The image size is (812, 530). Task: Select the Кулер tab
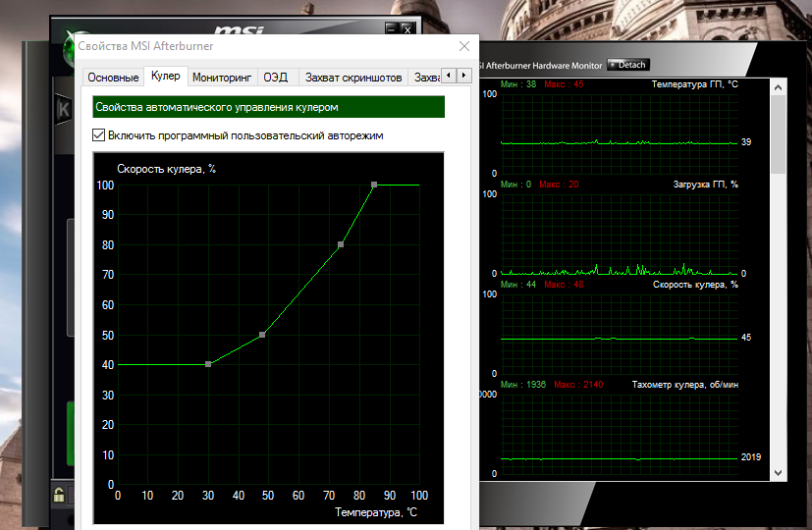point(166,76)
